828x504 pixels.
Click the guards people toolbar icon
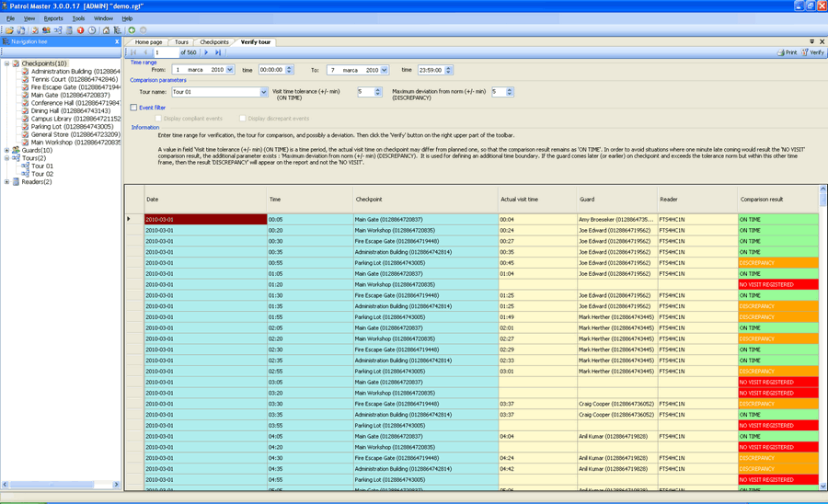46,30
